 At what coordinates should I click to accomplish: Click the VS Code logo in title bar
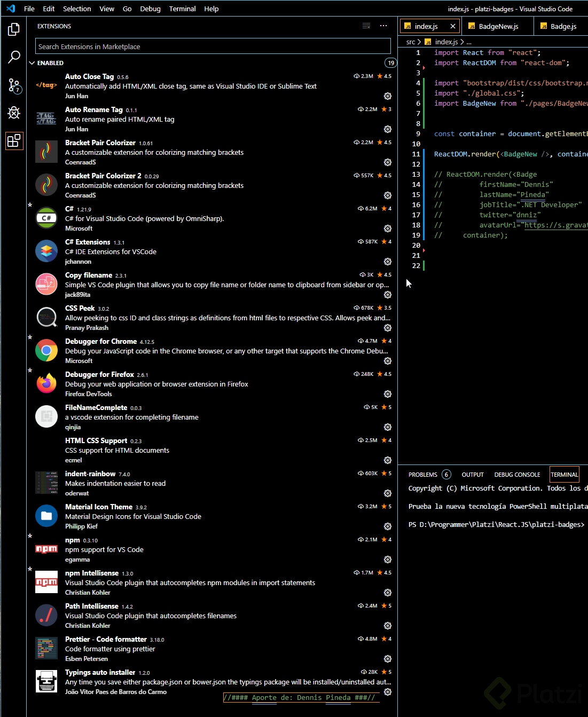tap(11, 9)
